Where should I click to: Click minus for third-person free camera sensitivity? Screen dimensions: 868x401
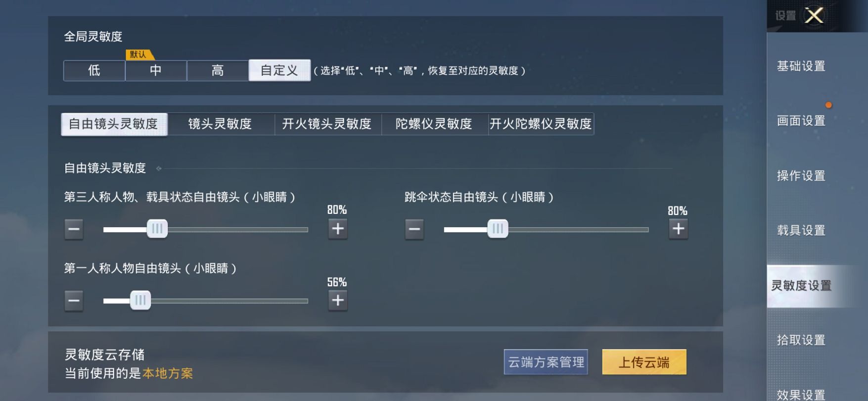click(x=74, y=229)
